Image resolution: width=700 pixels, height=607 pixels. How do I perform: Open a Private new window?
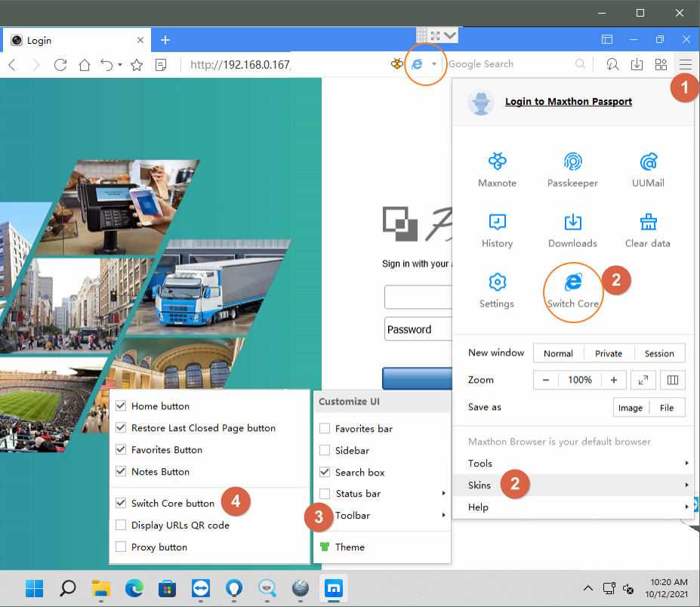(x=608, y=353)
